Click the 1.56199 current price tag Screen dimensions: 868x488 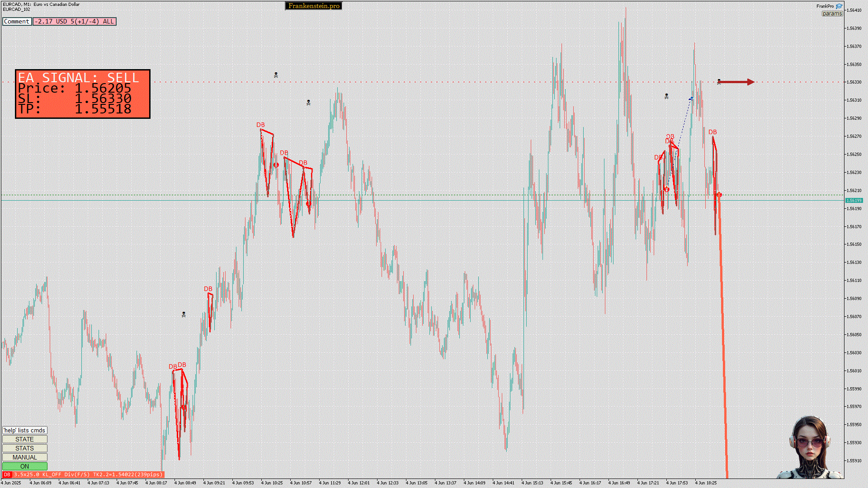pyautogui.click(x=854, y=200)
